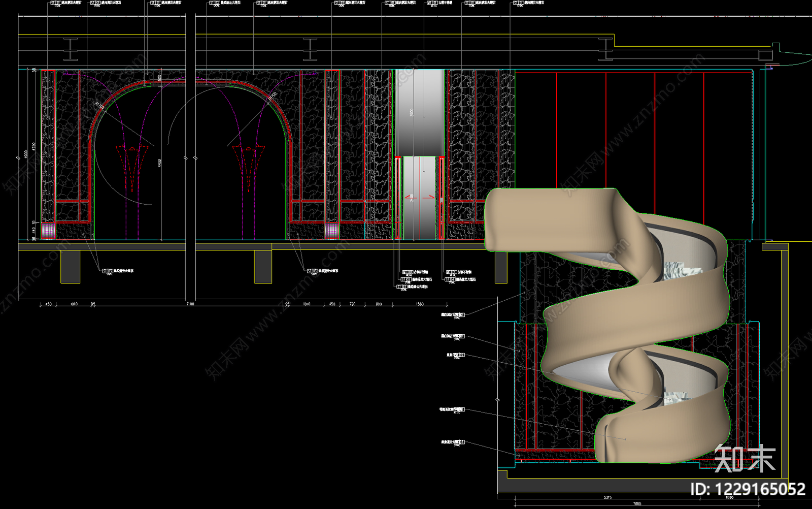
Task: Select the vertical "4350" dimension text
Action: click(x=34, y=146)
